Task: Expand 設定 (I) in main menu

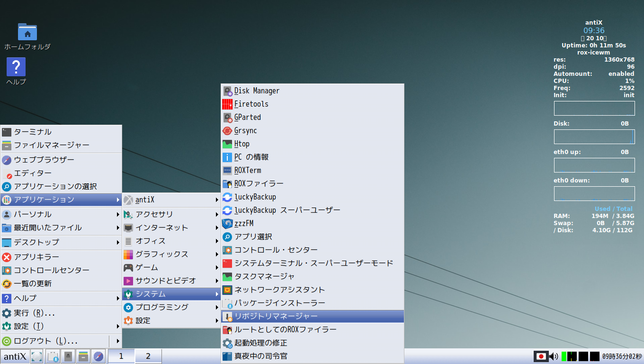Action: coord(61,327)
